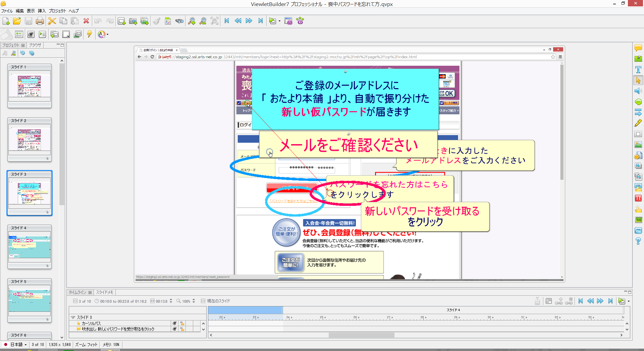Click the カーソルパス layer row name
Image resolution: width=644 pixels, height=351 pixels.
(x=91, y=323)
